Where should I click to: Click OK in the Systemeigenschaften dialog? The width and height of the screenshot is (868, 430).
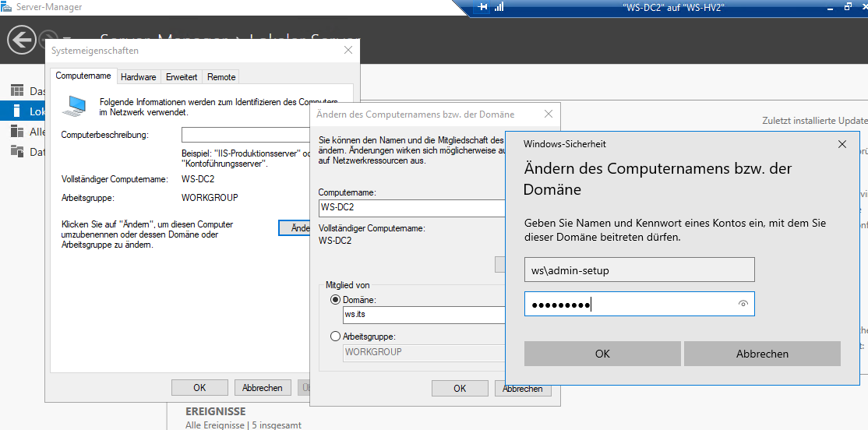[x=199, y=388]
